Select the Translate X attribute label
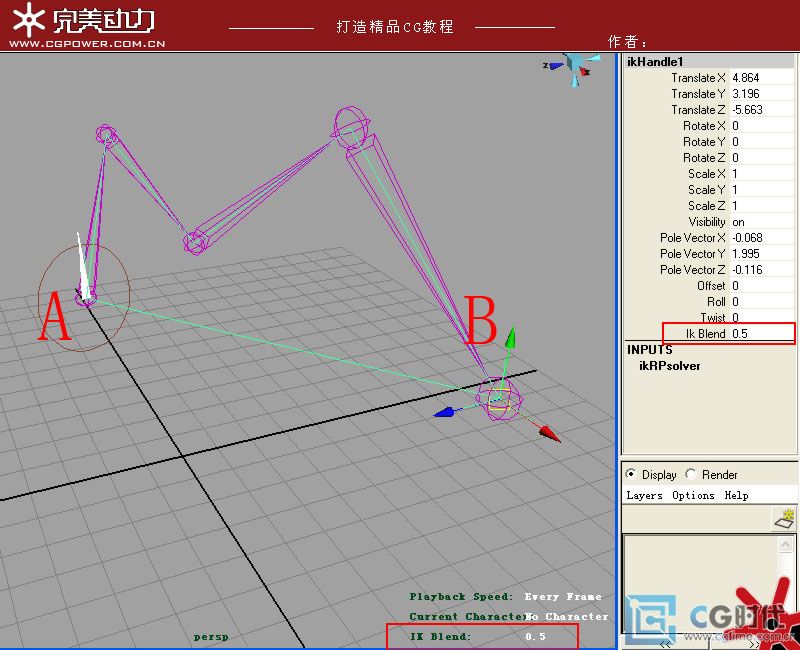Screen dimensions: 800x650 pyautogui.click(x=698, y=78)
